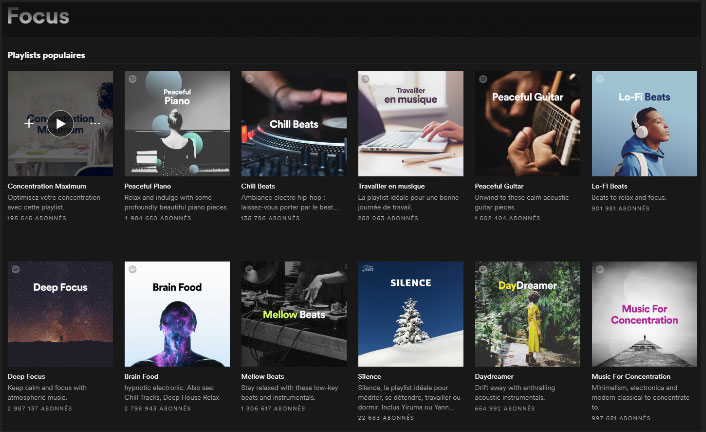Click the Deep Focus title link
The image size is (706, 432).
pos(26,377)
